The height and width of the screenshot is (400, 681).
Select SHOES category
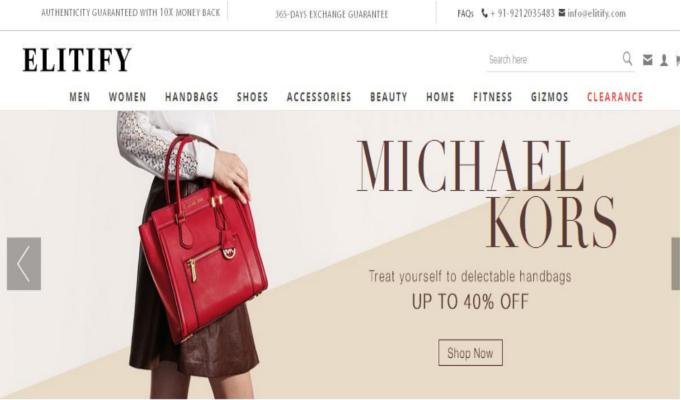coord(252,97)
